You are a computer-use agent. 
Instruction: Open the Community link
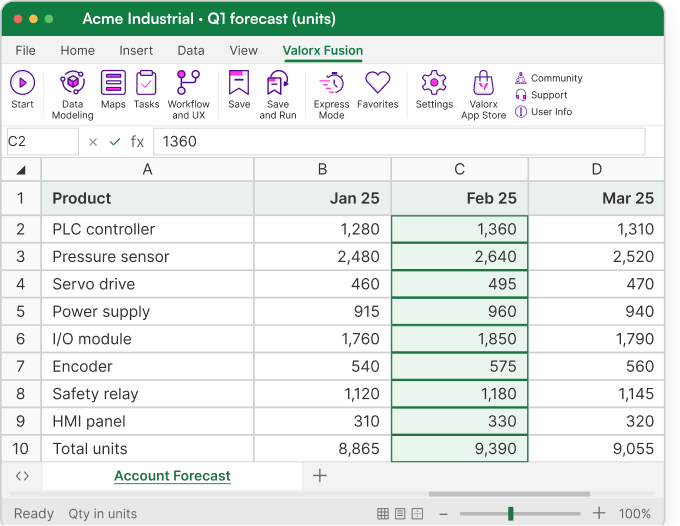(x=549, y=78)
